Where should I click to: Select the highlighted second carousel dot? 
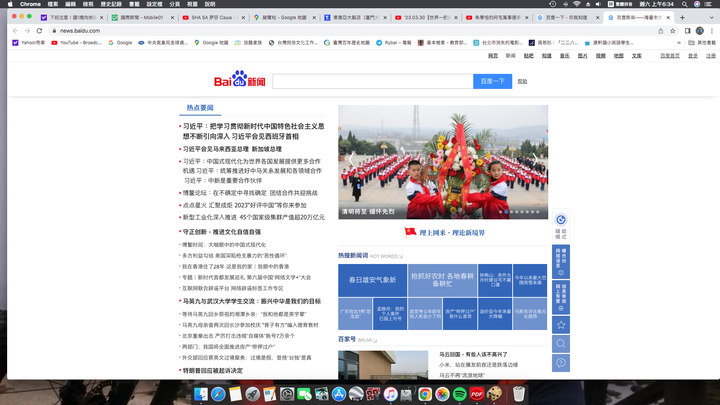coord(506,212)
